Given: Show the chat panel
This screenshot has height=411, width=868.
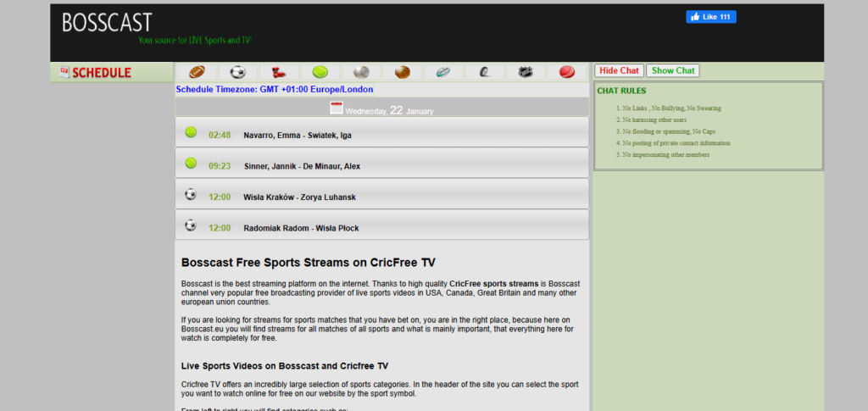Looking at the screenshot, I should tap(673, 71).
